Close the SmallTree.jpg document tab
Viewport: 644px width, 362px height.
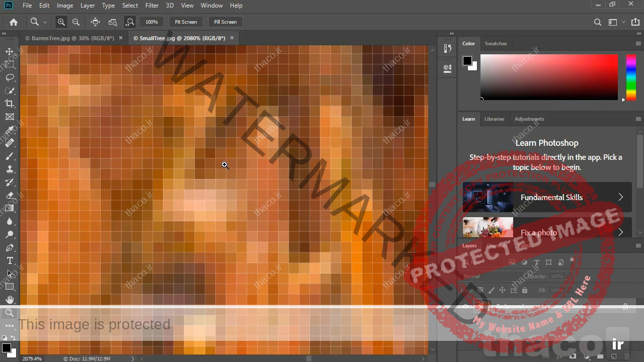(232, 38)
